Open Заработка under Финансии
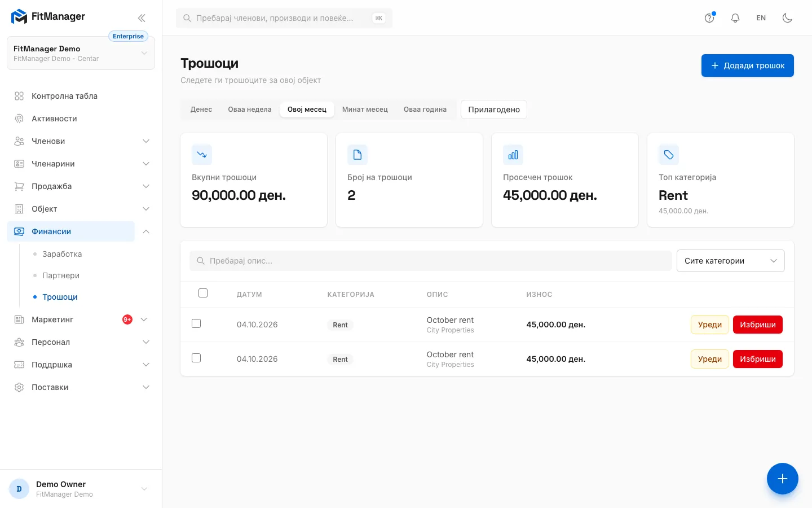 click(x=62, y=254)
